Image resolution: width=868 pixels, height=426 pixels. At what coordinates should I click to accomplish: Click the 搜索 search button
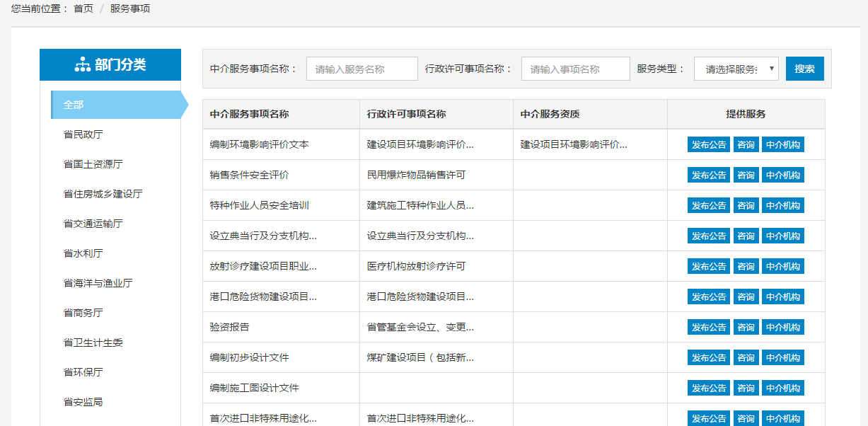click(x=804, y=69)
